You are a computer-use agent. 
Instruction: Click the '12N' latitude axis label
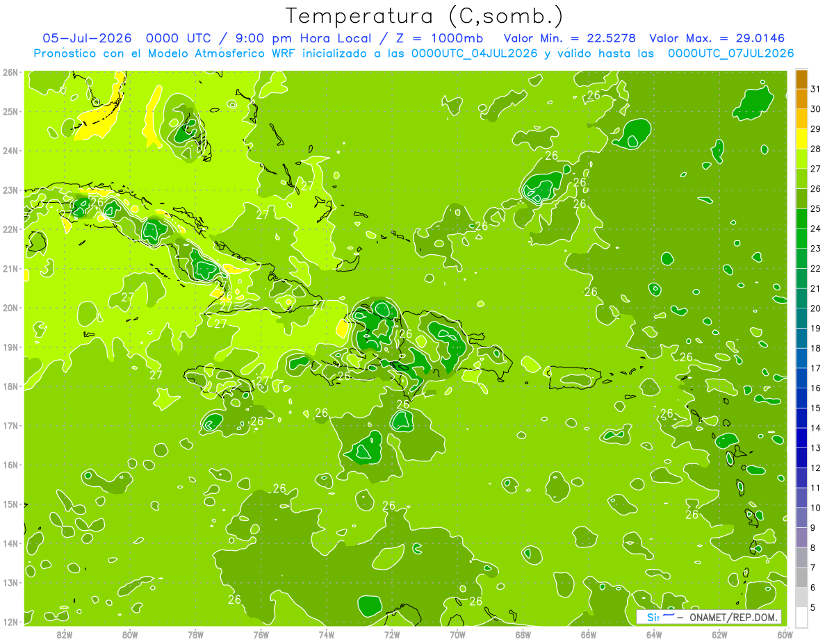[x=10, y=622]
